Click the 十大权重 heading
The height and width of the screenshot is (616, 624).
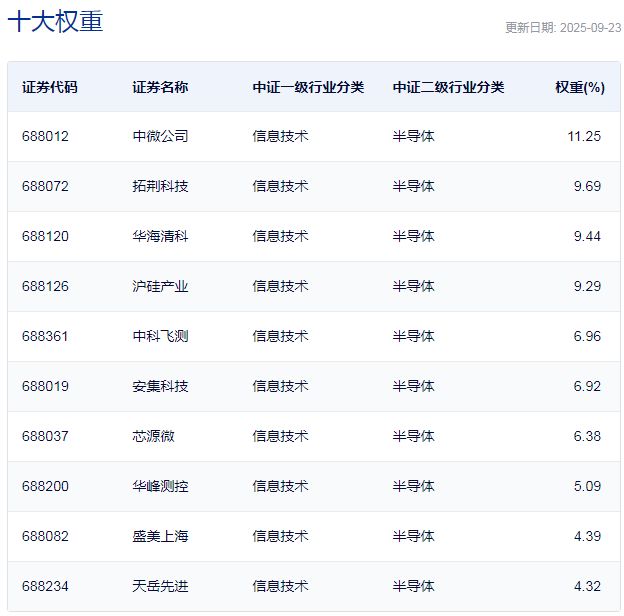tap(55, 21)
